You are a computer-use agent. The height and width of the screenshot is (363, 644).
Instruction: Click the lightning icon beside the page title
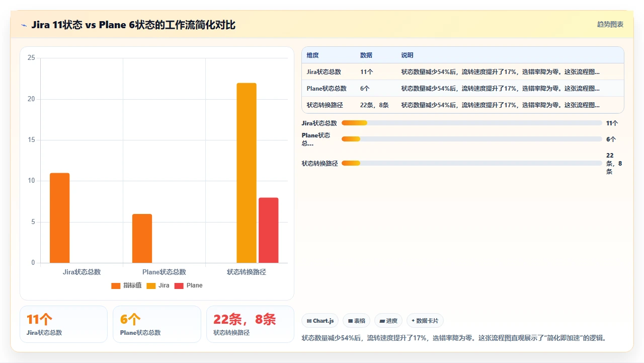[x=24, y=25]
